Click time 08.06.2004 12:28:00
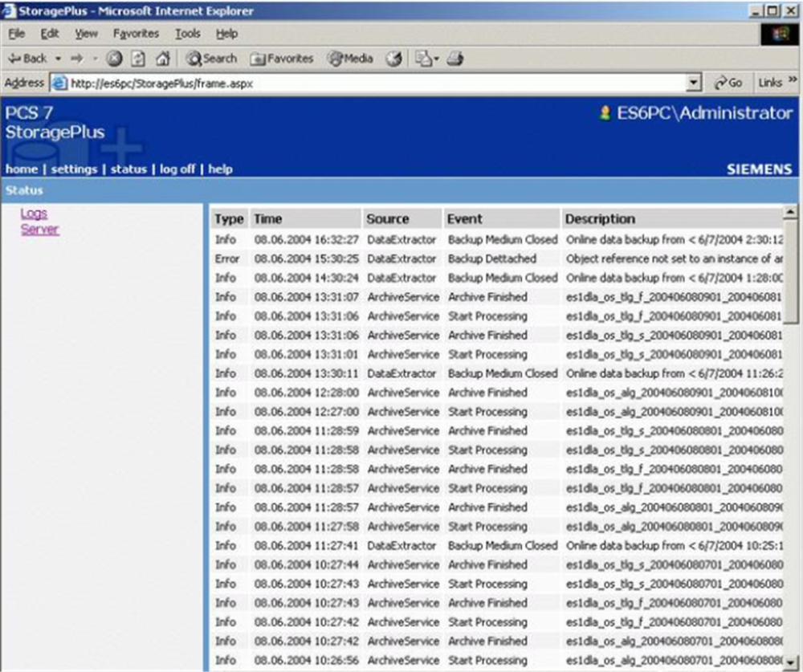This screenshot has height=672, width=803. point(306,393)
